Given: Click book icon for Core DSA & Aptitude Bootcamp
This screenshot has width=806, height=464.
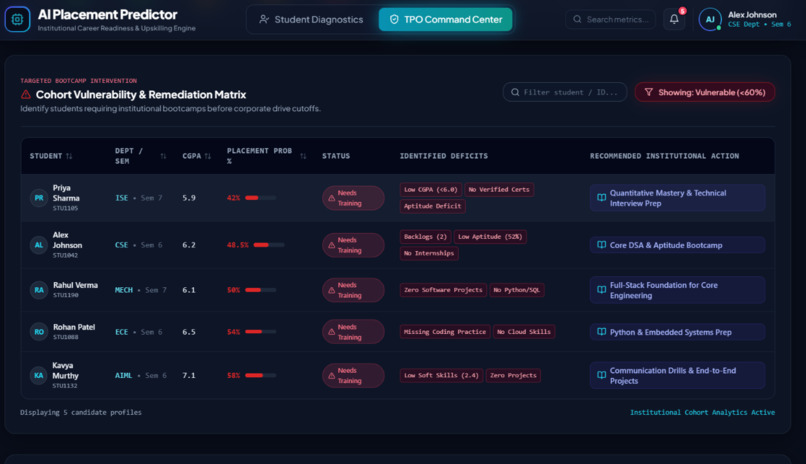Looking at the screenshot, I should click(601, 245).
